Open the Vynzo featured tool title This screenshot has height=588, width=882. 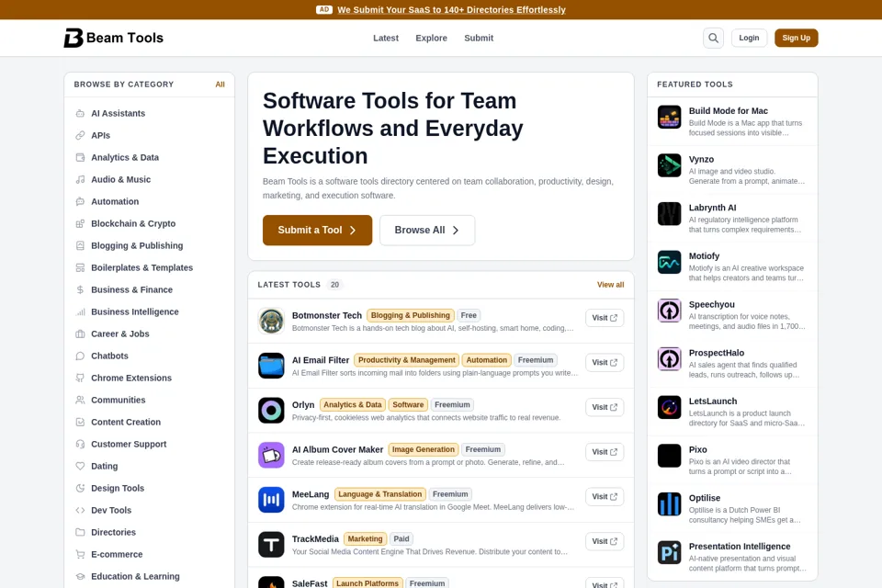(x=701, y=159)
